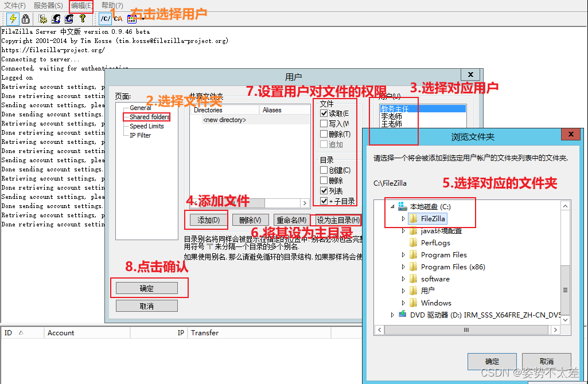The height and width of the screenshot is (384, 588).
Task: Click the yellow question mark help icon
Action: 83,18
